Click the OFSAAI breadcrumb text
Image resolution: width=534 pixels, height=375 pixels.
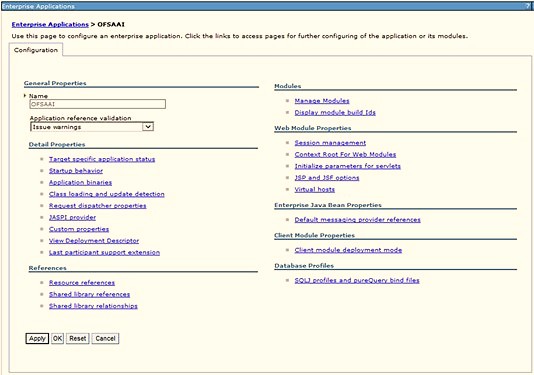[x=111, y=25]
